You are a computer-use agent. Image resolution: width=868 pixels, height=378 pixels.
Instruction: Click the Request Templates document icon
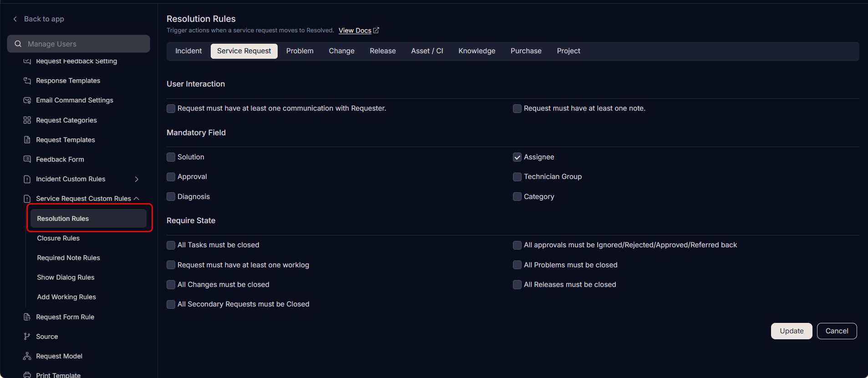tap(27, 140)
